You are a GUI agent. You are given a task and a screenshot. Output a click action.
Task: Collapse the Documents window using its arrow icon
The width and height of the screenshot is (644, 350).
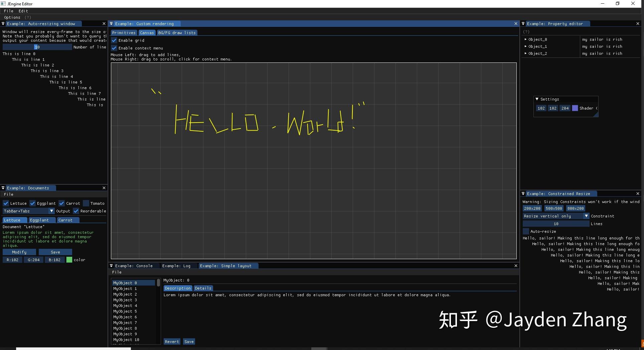(3, 188)
